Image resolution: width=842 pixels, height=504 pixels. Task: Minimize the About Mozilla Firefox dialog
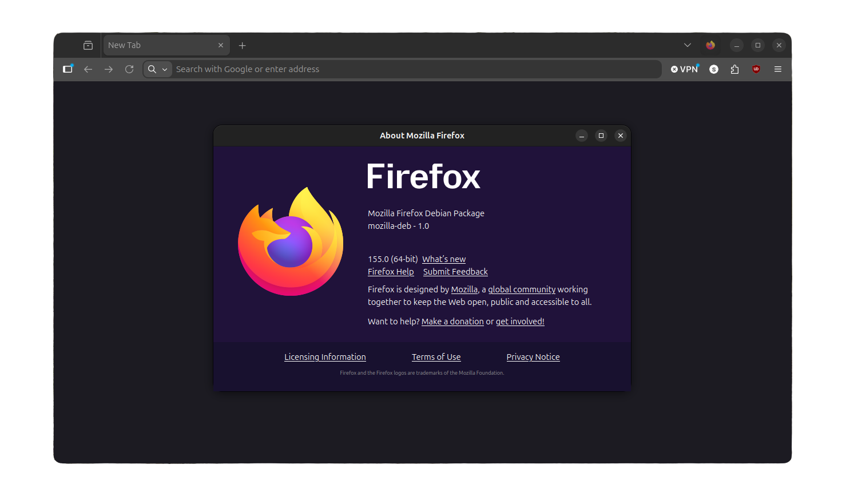point(582,136)
